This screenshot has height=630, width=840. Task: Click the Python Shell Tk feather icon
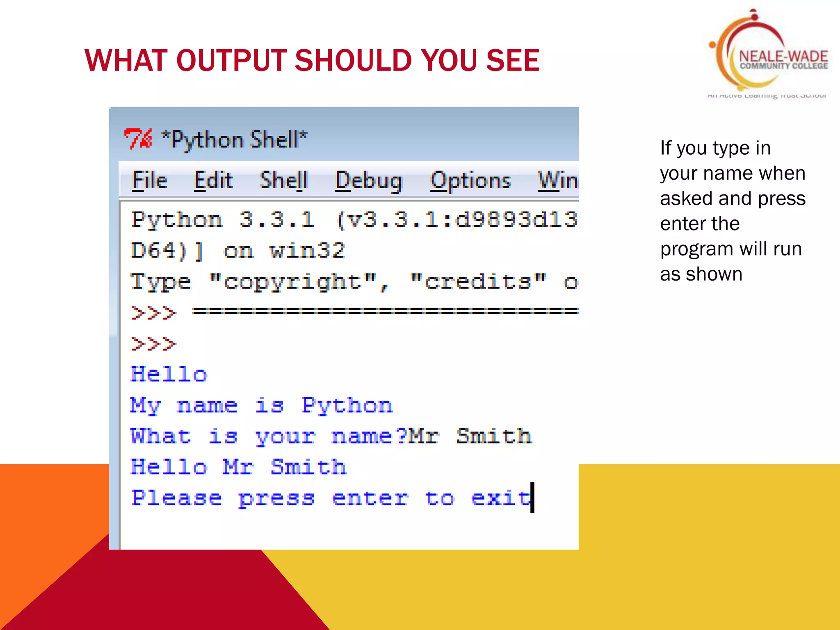coord(138,139)
